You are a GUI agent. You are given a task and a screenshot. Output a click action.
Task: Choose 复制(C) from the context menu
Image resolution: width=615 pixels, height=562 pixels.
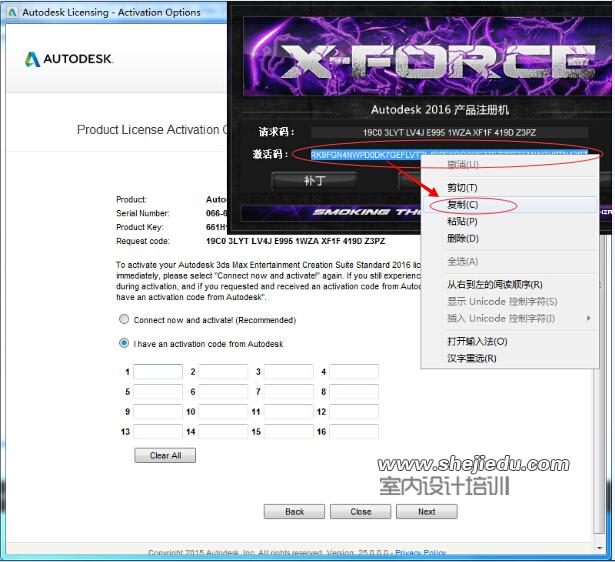[510, 205]
